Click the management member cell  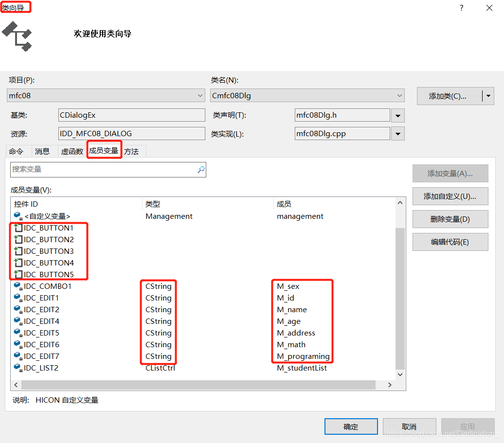(300, 216)
